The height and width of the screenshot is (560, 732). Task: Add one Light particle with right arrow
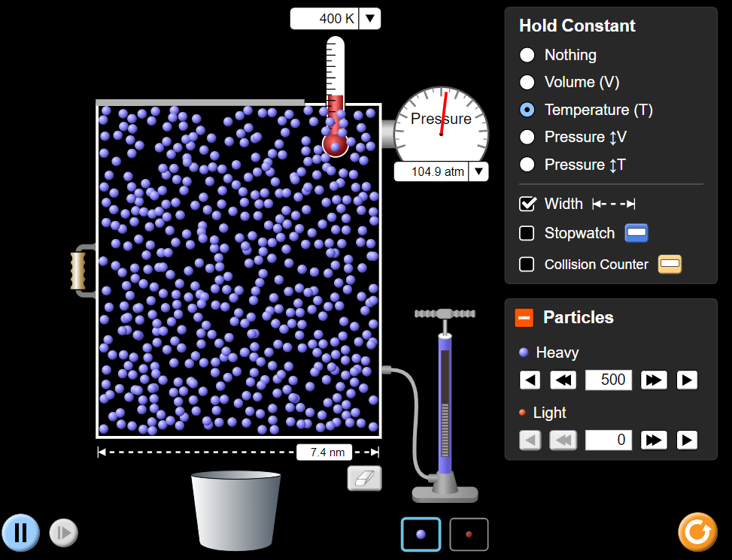(687, 440)
